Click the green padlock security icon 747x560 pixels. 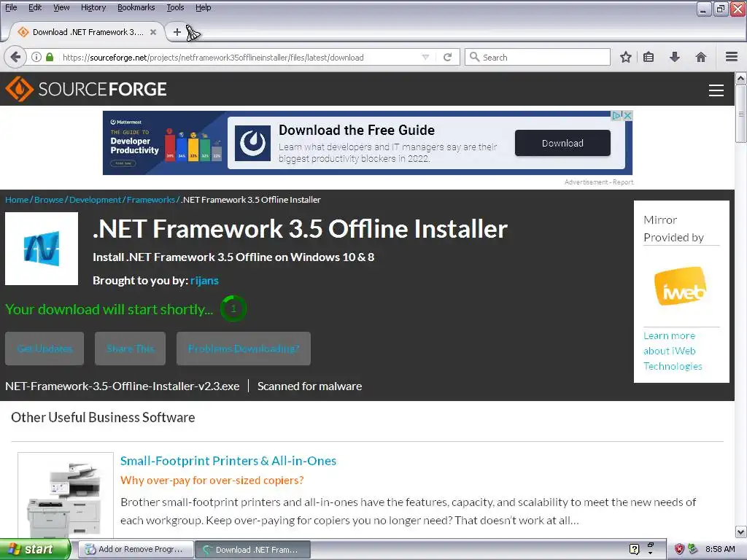50,57
